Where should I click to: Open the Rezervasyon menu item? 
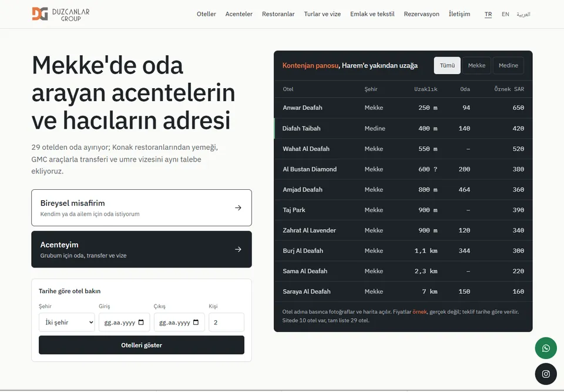(422, 14)
